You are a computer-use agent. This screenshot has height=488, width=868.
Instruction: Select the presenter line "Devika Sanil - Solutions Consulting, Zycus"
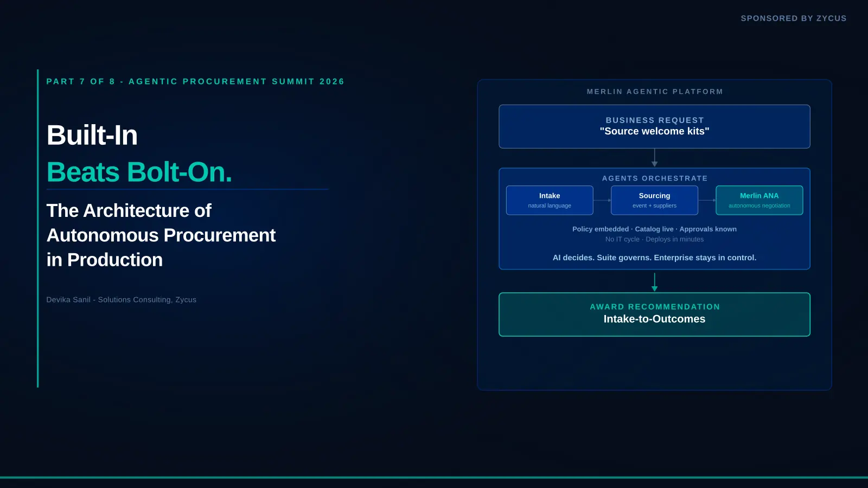tap(122, 300)
